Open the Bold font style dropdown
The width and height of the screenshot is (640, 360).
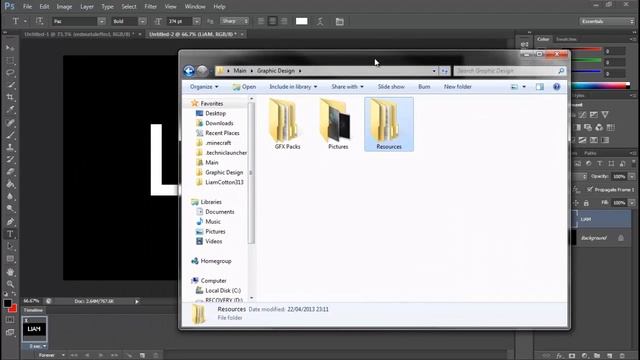(x=142, y=21)
